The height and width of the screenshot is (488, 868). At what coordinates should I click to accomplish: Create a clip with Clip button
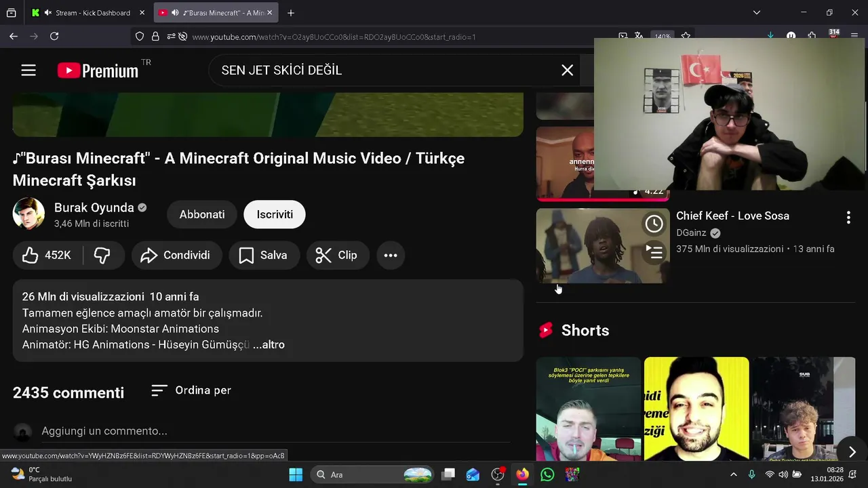coord(337,256)
